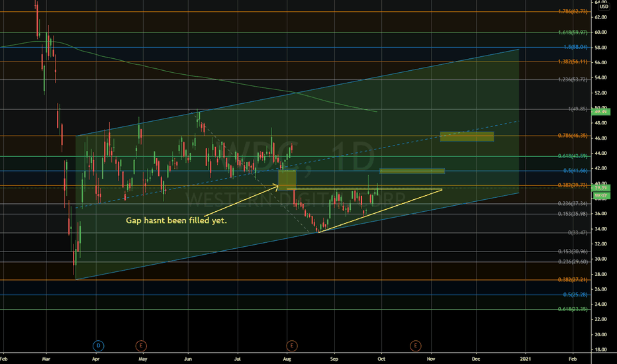Click the dividend 'D' marker near April

pos(99,346)
